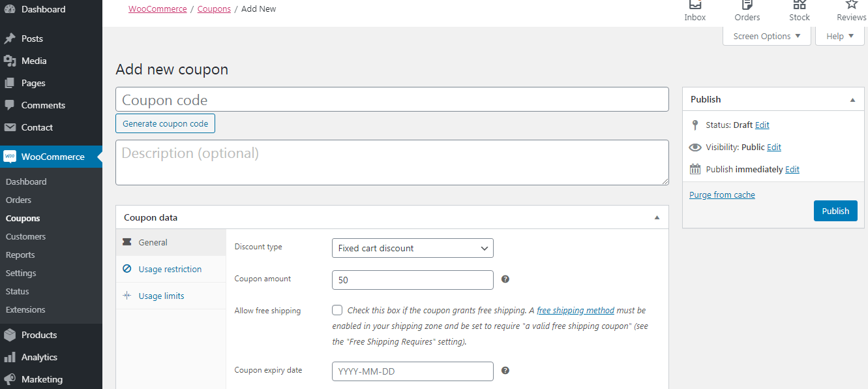The width and height of the screenshot is (868, 389).
Task: Collapse the Publish panel
Action: coord(852,100)
